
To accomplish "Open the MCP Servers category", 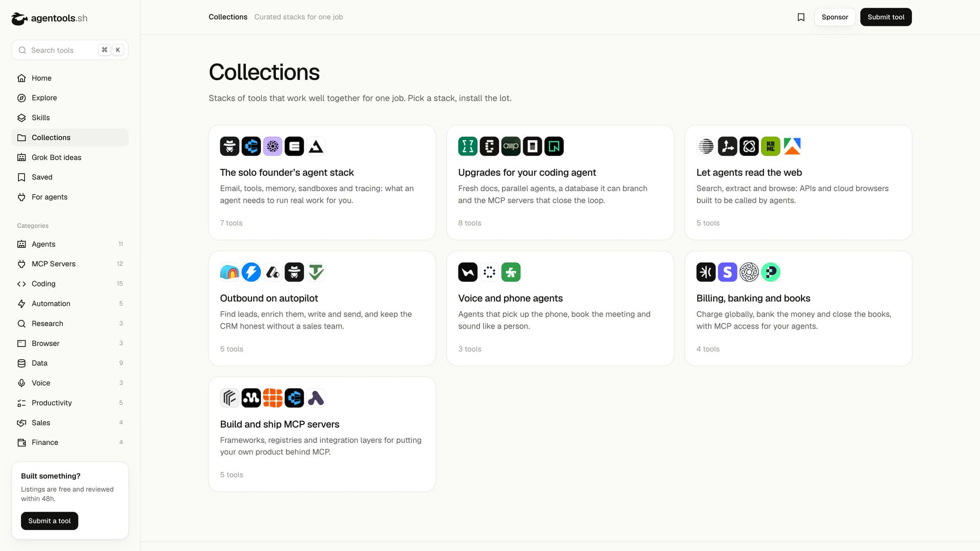I will tap(70, 264).
